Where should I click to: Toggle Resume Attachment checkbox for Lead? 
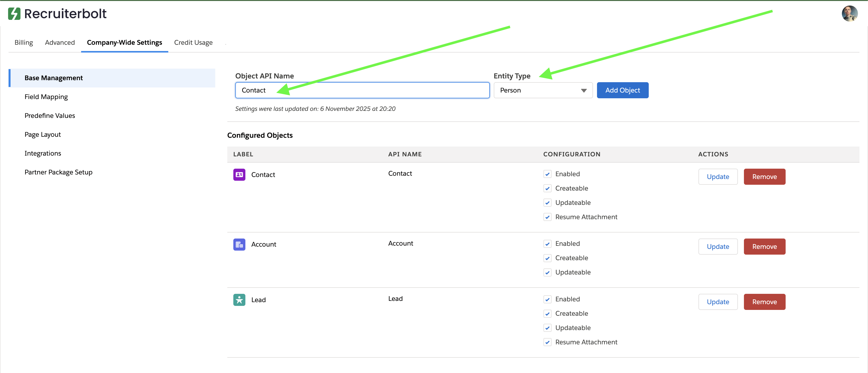click(x=547, y=342)
